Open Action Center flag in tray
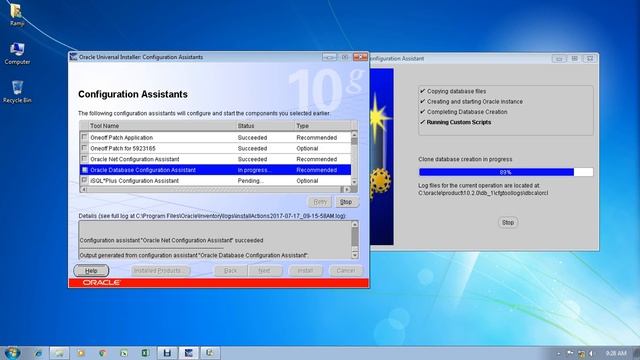This screenshot has width=640, height=360. (570, 353)
